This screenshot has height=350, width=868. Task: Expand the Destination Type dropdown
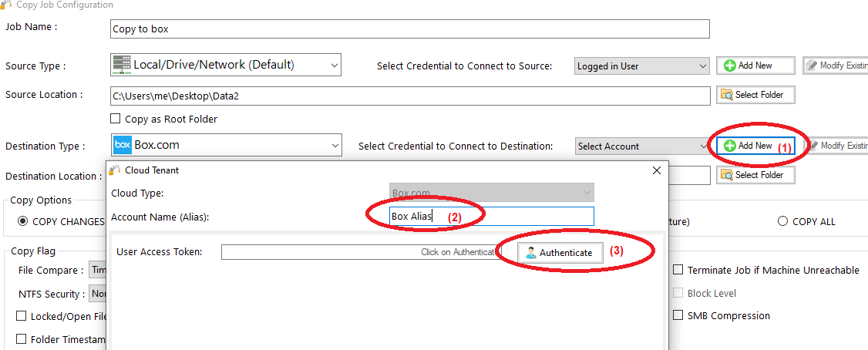[334, 145]
